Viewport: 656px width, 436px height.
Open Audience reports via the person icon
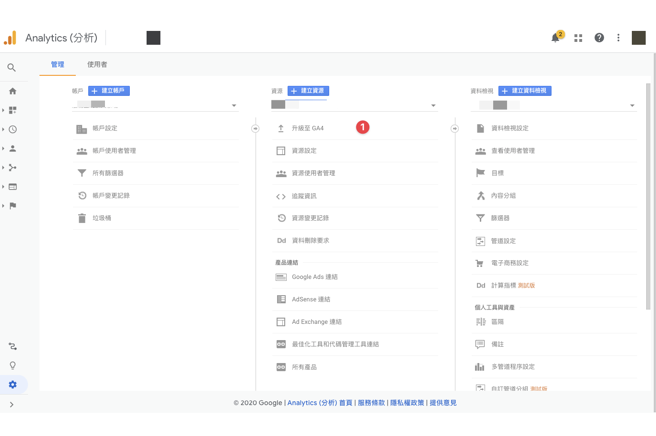[13, 148]
